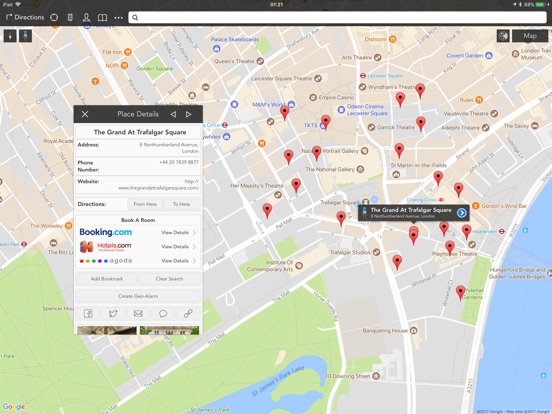Image resolution: width=552 pixels, height=414 pixels.
Task: Open the Map type selector button
Action: click(x=530, y=36)
